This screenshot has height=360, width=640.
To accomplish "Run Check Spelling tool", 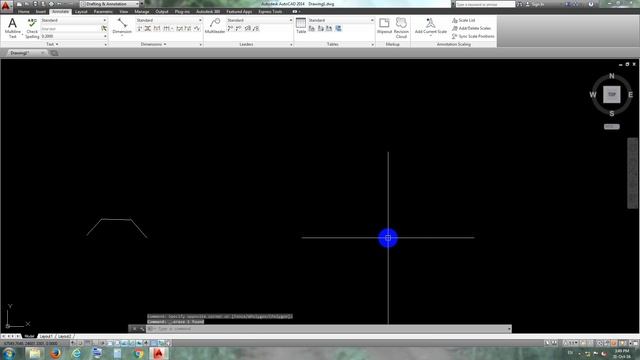I will pos(32,28).
